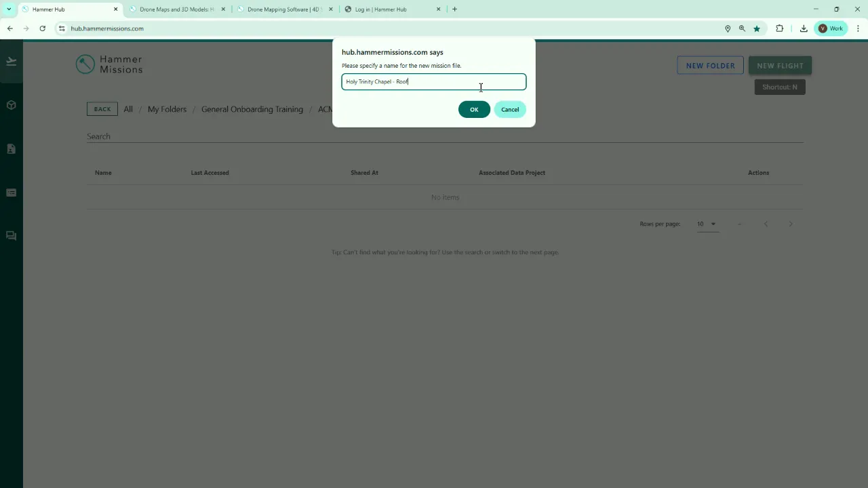868x488 pixels.
Task: Click the NEW FLIGHT button
Action: pos(780,66)
